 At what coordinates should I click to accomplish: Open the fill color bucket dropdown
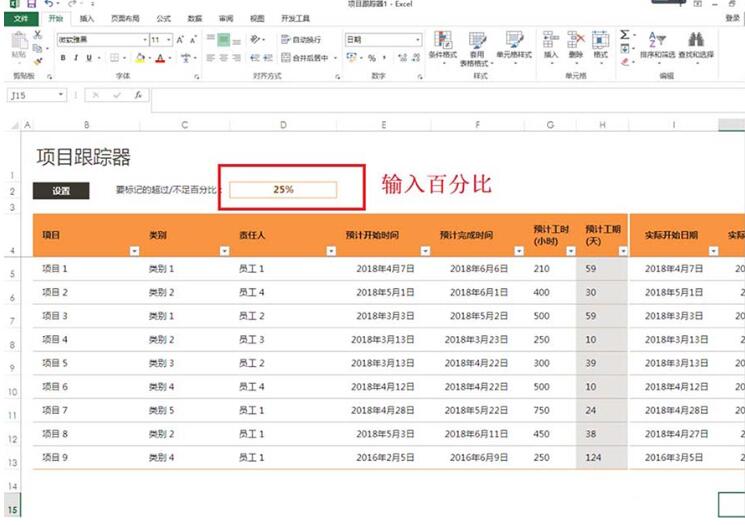150,58
